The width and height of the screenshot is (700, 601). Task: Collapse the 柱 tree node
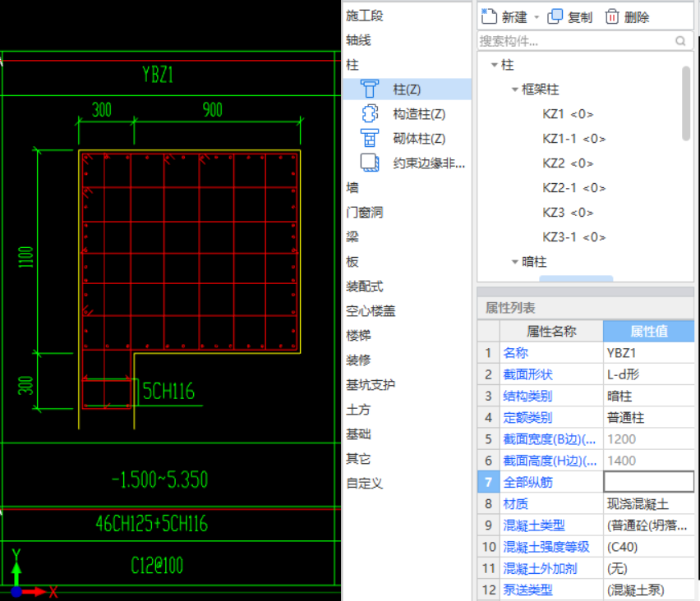click(495, 65)
